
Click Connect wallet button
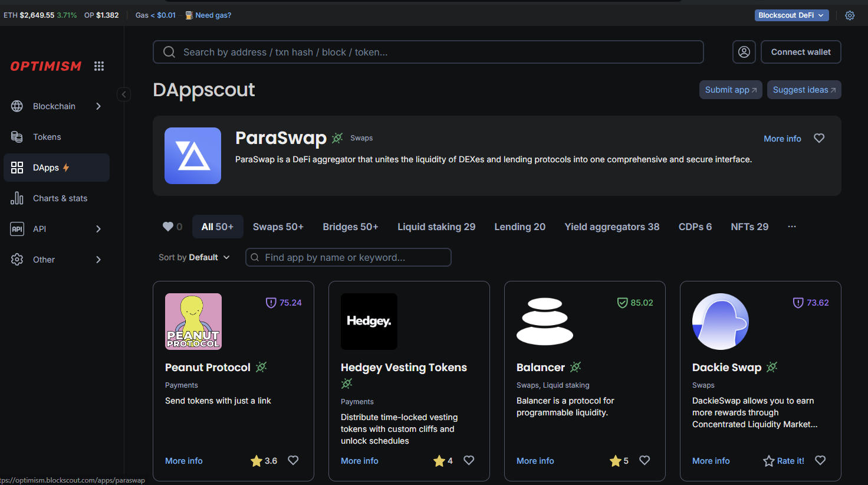pos(801,52)
